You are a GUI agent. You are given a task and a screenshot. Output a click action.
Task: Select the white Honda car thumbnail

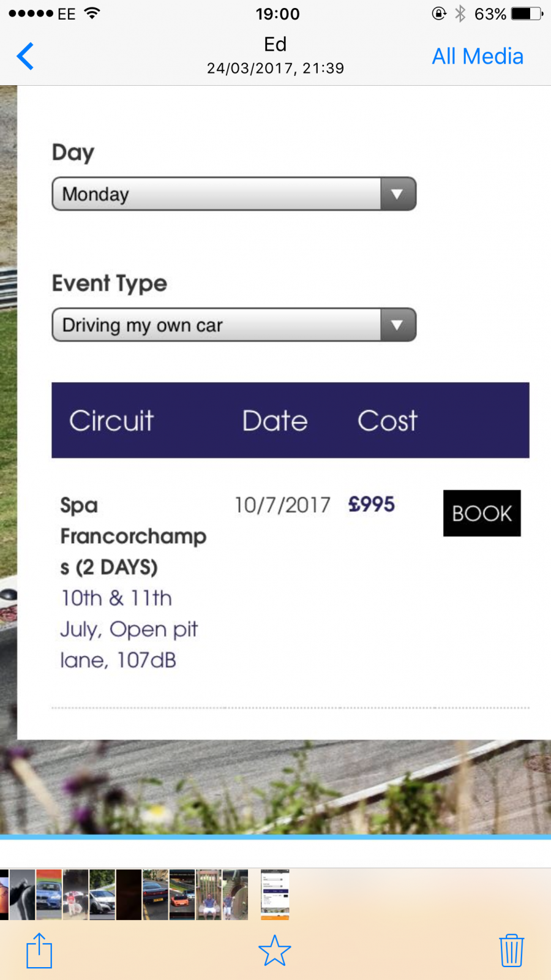tap(102, 895)
